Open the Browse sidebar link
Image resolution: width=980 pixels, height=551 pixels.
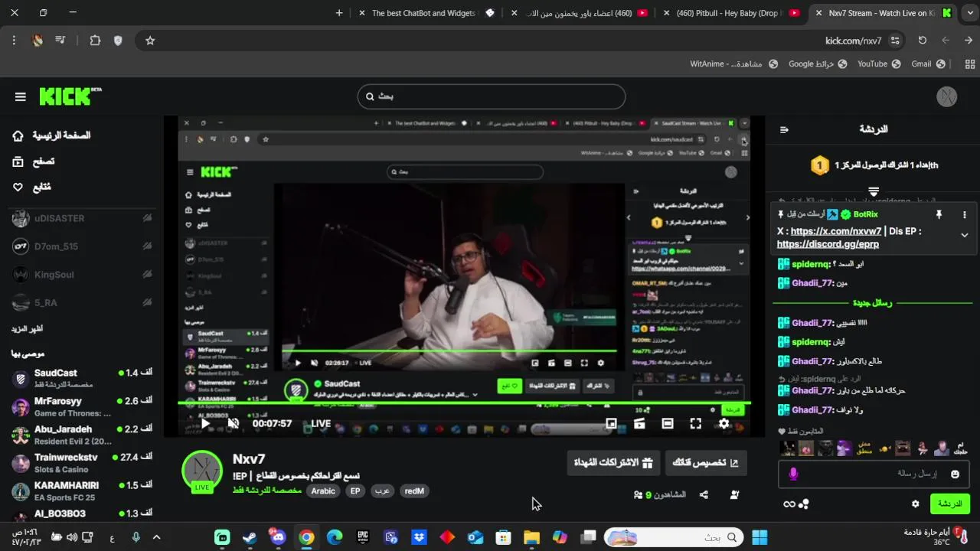[34, 161]
